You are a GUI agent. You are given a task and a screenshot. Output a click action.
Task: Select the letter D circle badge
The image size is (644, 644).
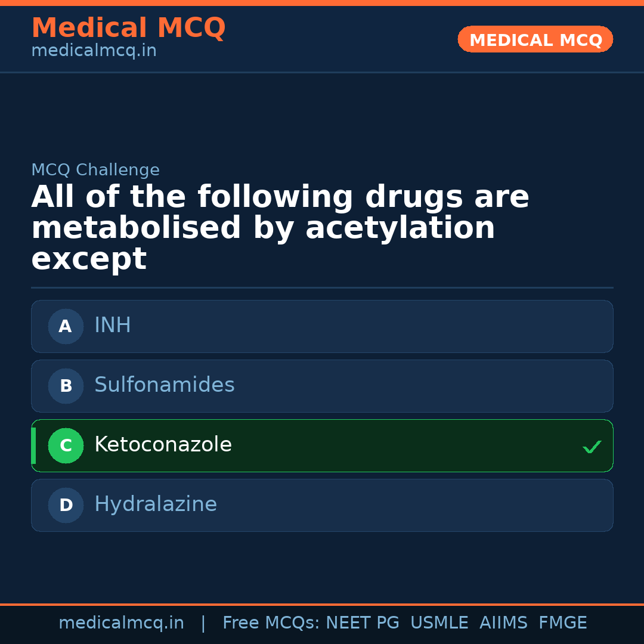[x=66, y=505]
